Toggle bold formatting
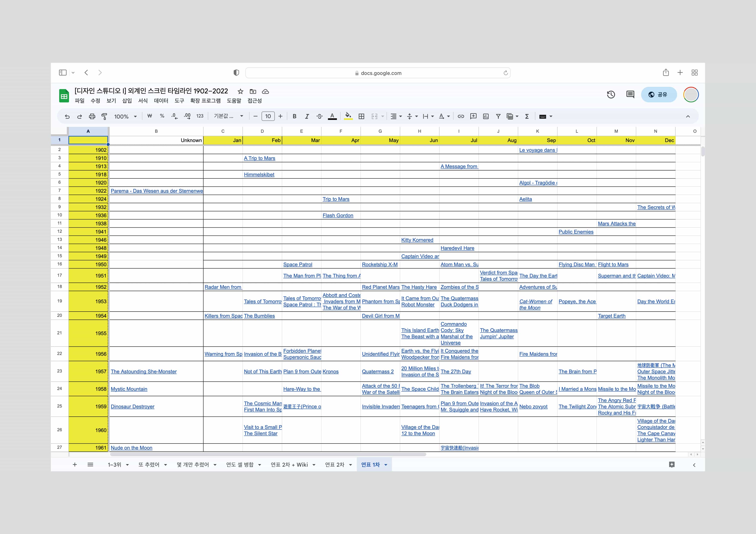 click(x=294, y=116)
